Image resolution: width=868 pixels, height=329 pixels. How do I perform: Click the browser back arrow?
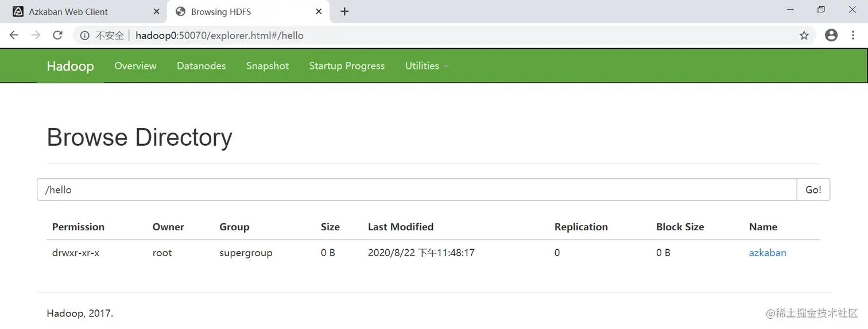pyautogui.click(x=14, y=36)
